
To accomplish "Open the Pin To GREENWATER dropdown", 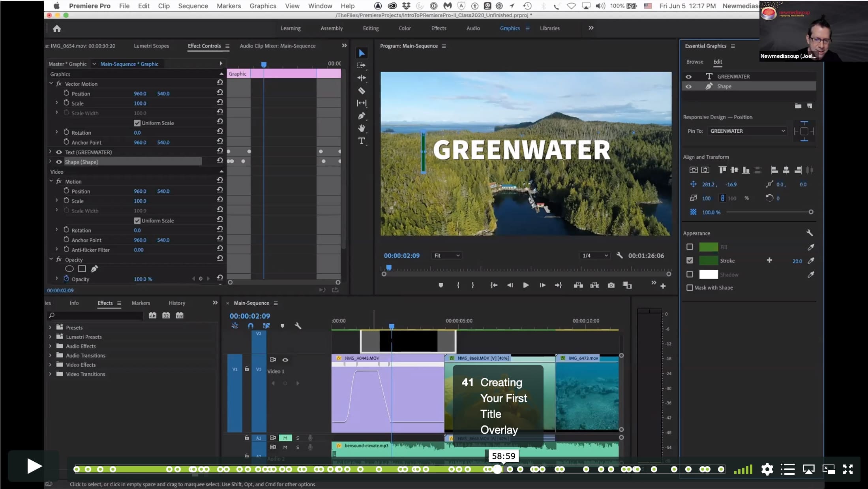I will point(747,131).
